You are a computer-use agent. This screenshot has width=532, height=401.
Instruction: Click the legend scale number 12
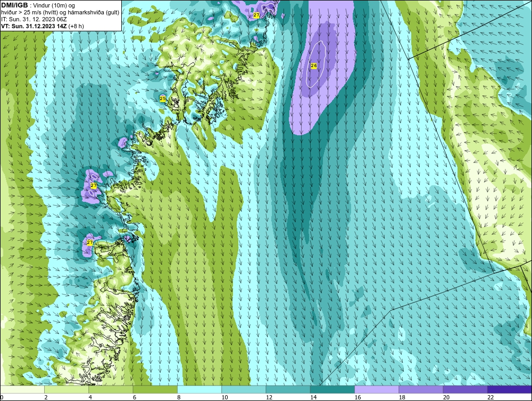click(269, 398)
